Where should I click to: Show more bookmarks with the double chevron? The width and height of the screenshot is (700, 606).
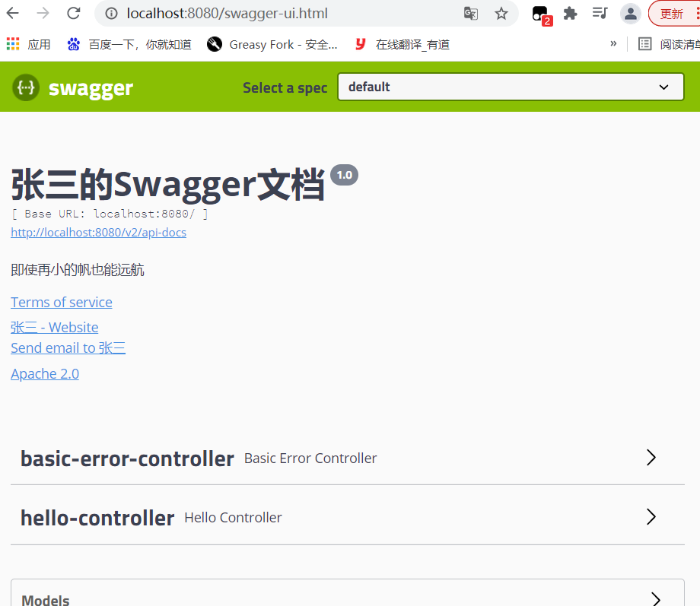tap(613, 44)
